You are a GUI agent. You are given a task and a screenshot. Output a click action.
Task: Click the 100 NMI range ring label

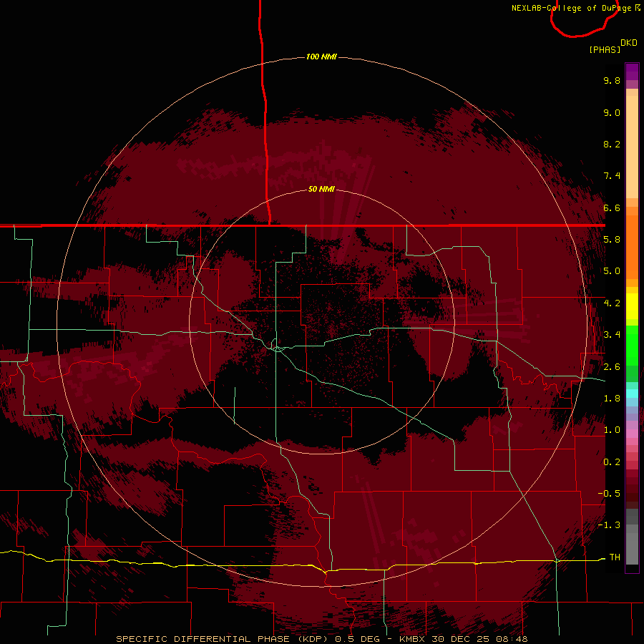[321, 57]
